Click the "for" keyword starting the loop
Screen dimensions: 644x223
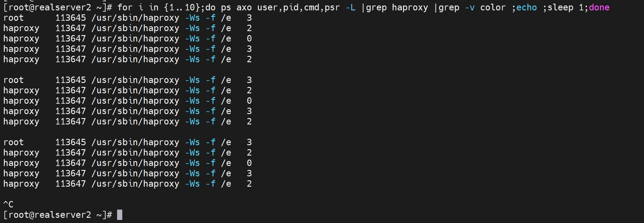point(125,7)
